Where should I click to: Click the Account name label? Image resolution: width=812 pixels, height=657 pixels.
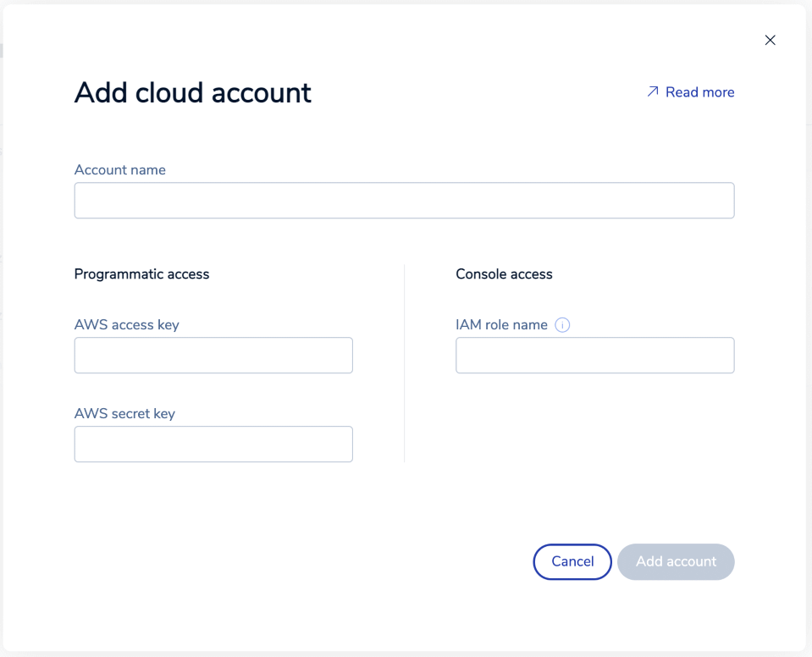point(120,170)
